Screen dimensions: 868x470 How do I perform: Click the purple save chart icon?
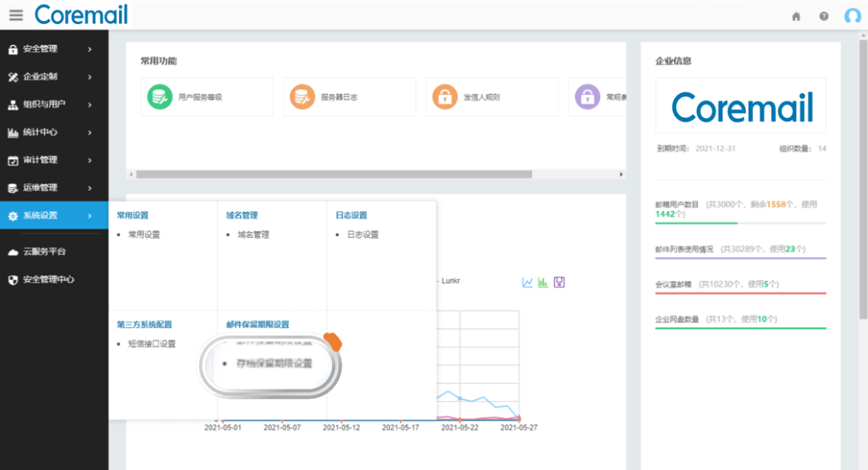tap(559, 282)
